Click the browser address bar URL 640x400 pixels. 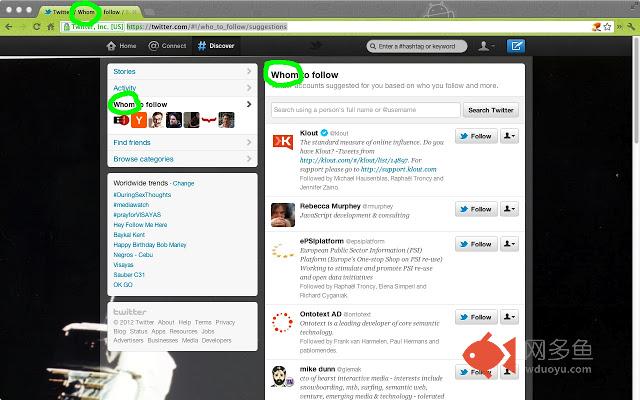pos(207,27)
